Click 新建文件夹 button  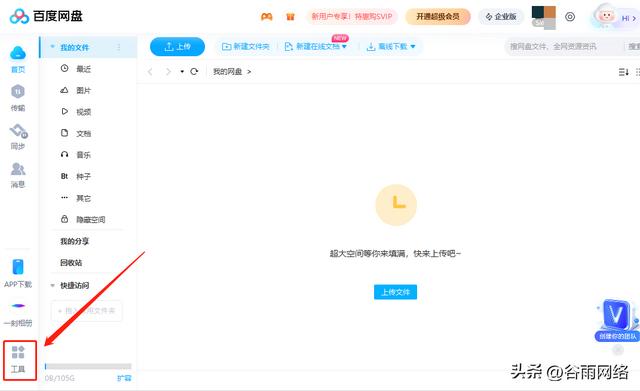click(x=246, y=47)
